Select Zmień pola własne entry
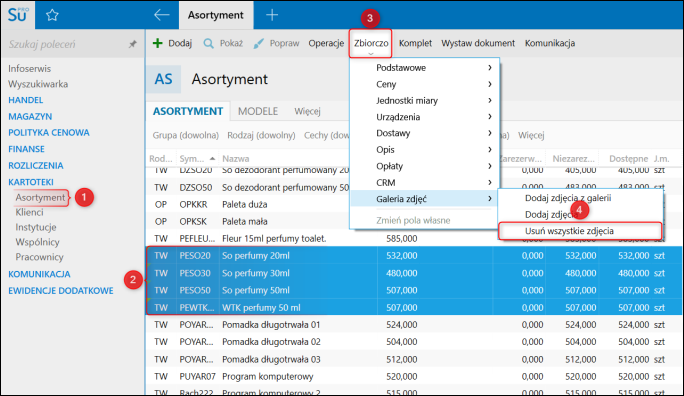 click(x=413, y=220)
